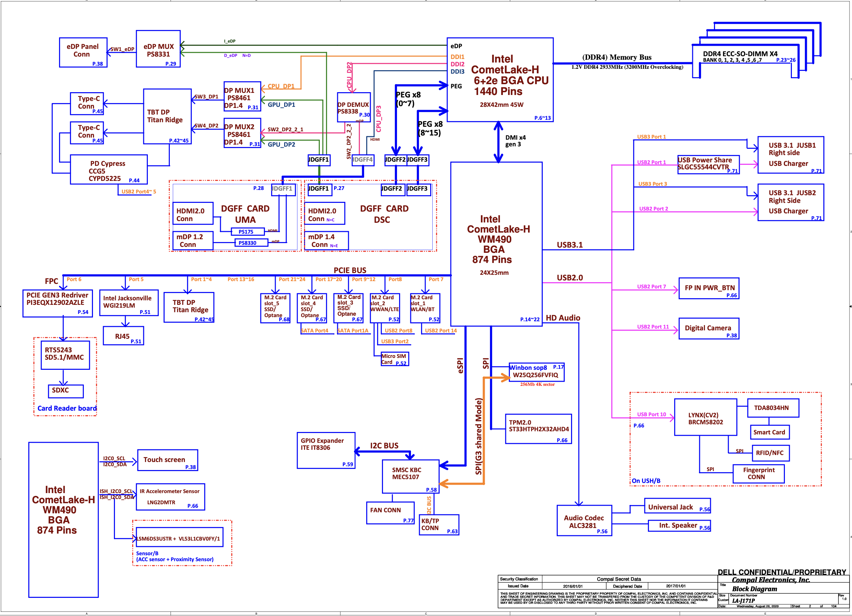This screenshot has height=616, width=852.
Task: Select the M.2 Card slot_5 SSD/Optane block
Action: click(x=275, y=308)
